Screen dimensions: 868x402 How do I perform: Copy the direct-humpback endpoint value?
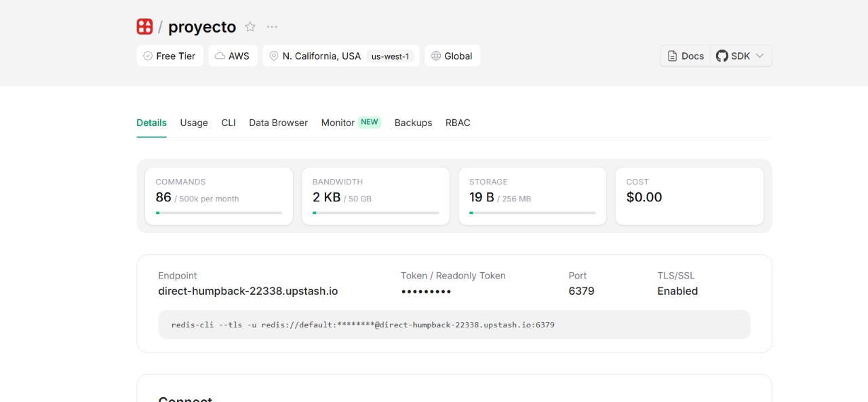click(x=248, y=291)
